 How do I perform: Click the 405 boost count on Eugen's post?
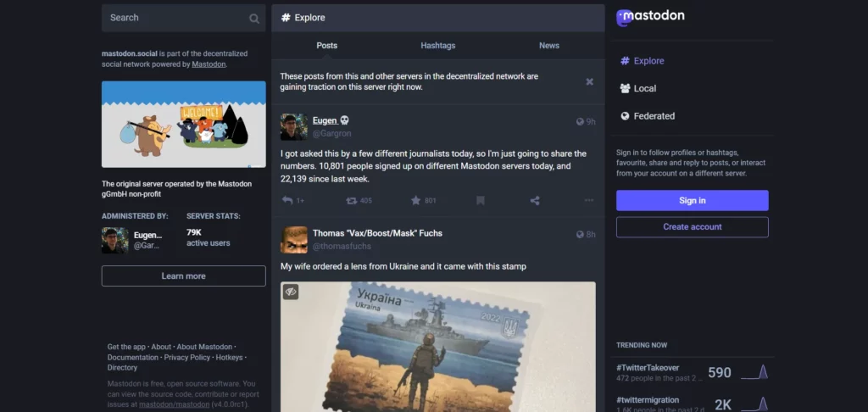point(366,201)
